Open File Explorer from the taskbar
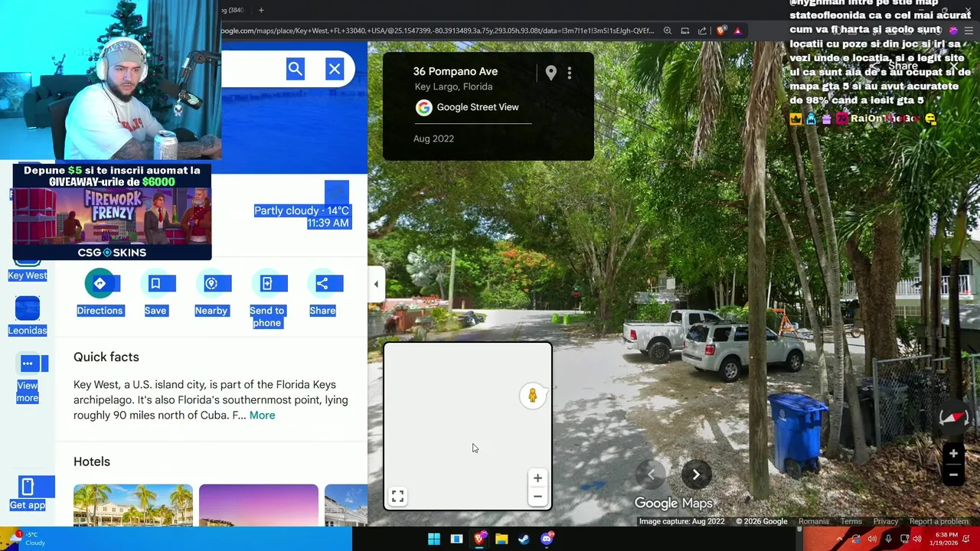Image resolution: width=980 pixels, height=551 pixels. pos(501,539)
